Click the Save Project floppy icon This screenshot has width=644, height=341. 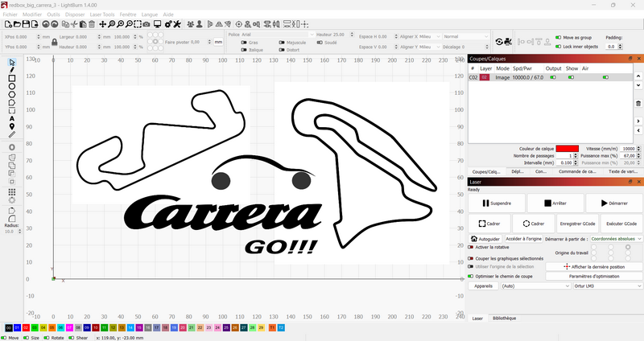pyautogui.click(x=26, y=25)
